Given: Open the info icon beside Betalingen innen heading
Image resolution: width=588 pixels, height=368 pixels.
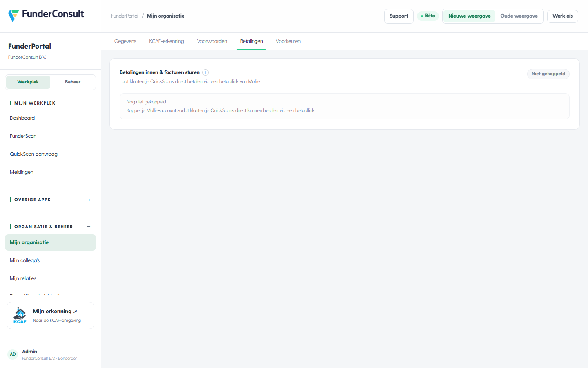Looking at the screenshot, I should (205, 72).
